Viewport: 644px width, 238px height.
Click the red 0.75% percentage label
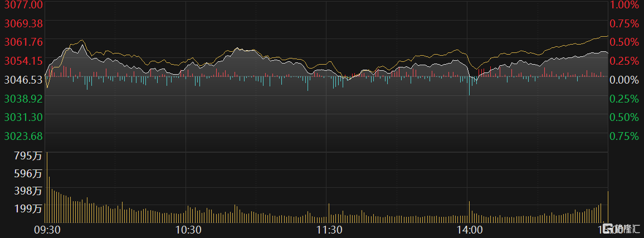click(x=625, y=23)
